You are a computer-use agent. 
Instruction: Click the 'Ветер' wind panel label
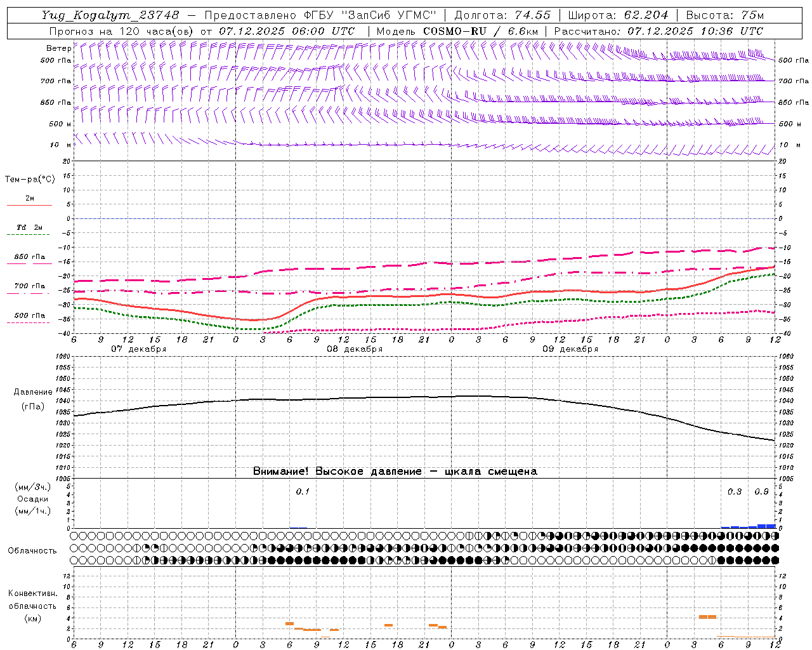point(58,48)
